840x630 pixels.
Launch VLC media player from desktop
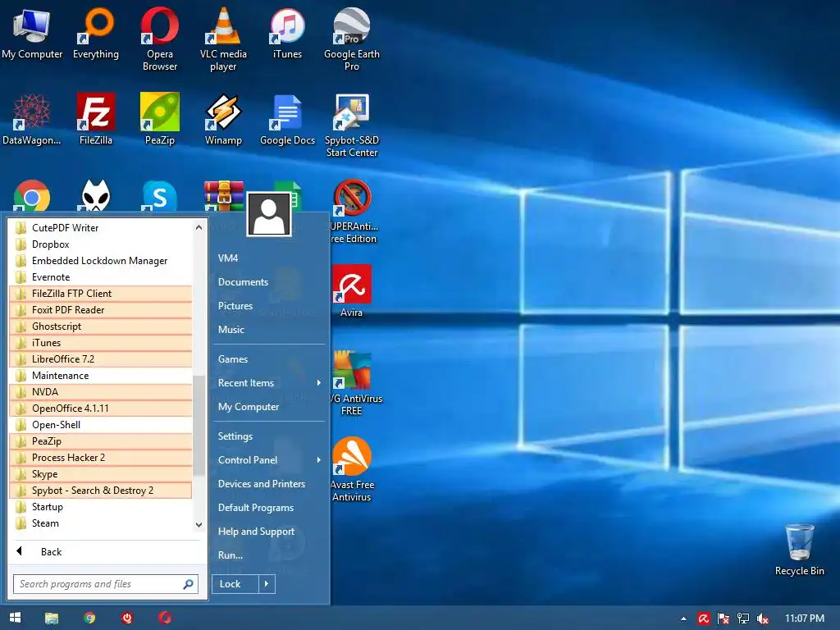223,39
